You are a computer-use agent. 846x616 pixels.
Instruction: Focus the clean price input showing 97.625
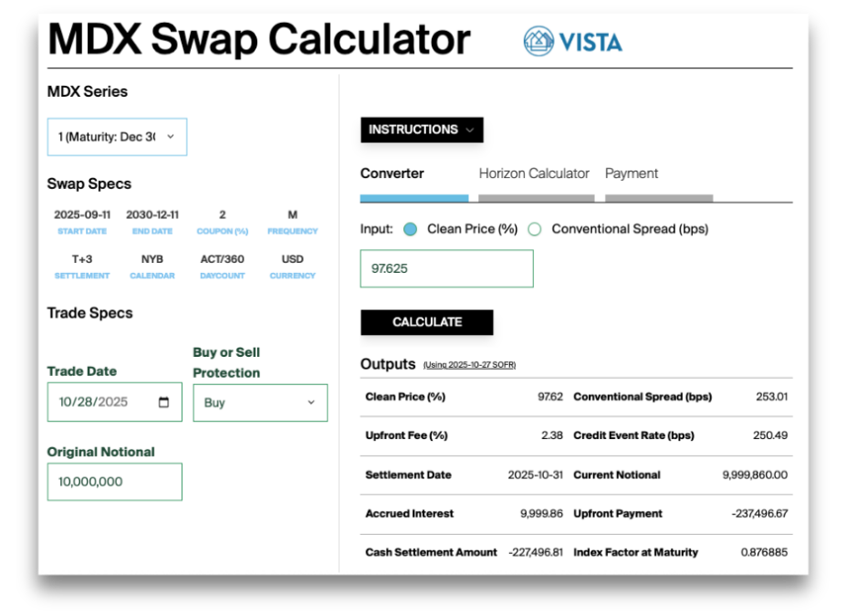(x=447, y=268)
